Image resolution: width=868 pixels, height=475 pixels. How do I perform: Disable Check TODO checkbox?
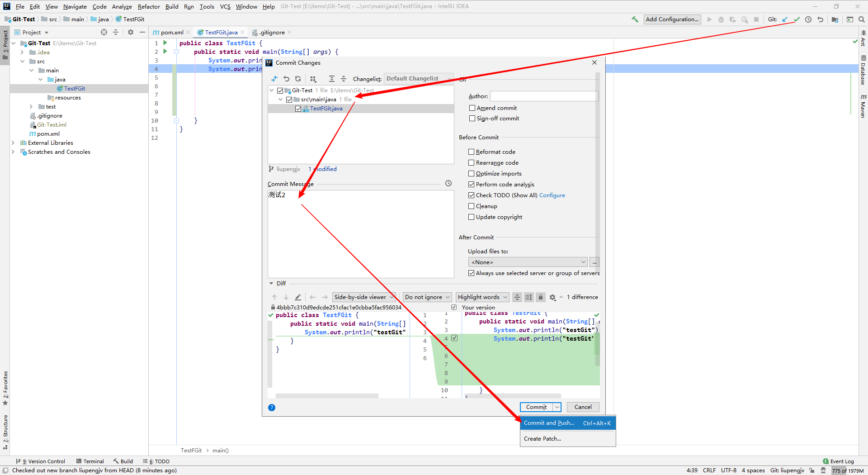[x=471, y=195]
